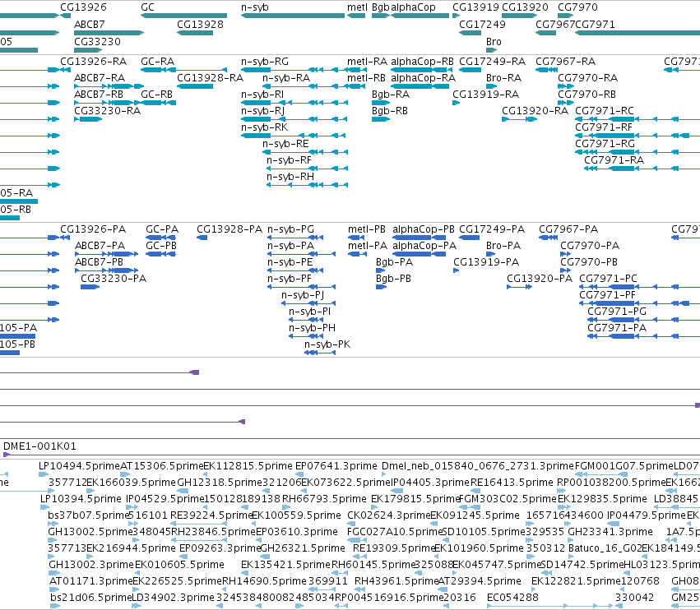
Task: Open transcript n-syb-RA
Action: [286, 77]
